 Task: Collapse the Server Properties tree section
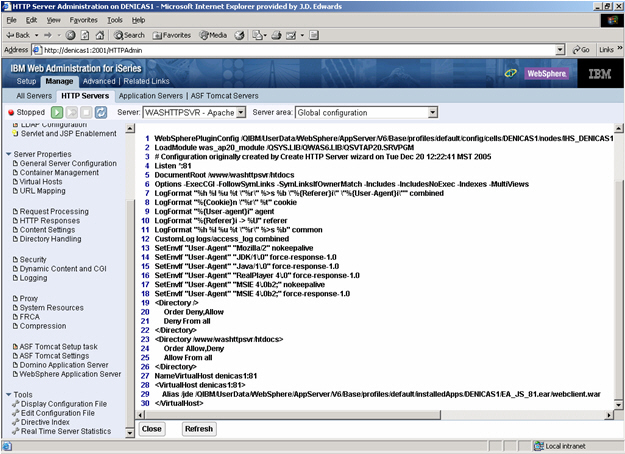[x=9, y=154]
